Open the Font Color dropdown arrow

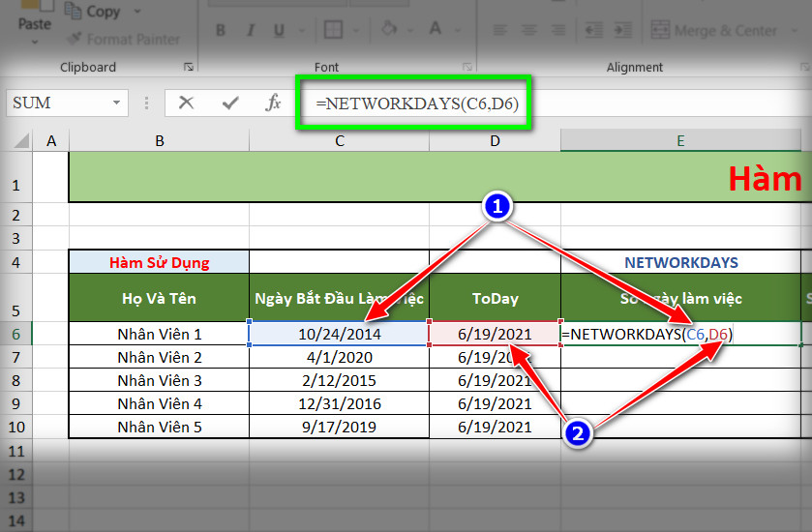point(458,31)
